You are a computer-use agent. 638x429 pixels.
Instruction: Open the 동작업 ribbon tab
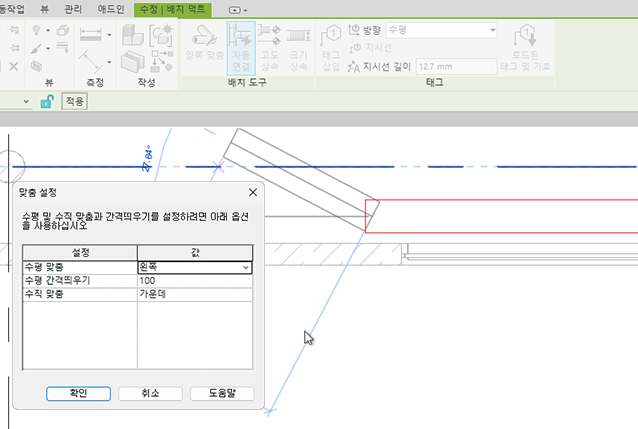(x=11, y=9)
